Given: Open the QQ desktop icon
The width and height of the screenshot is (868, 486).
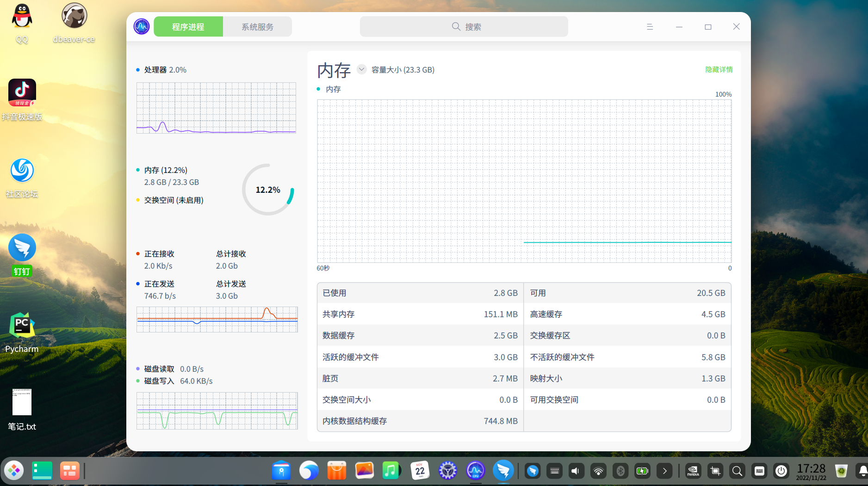Looking at the screenshot, I should click(x=22, y=23).
